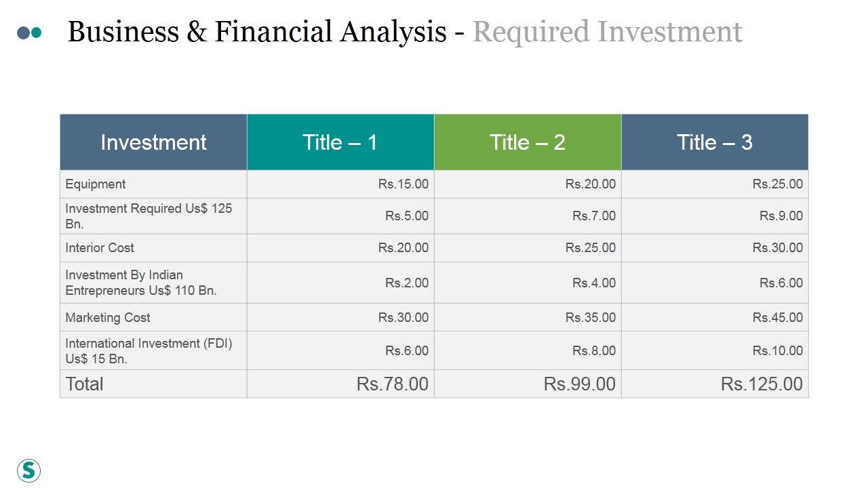Click the Interior Cost row label
Screen dimensions: 868x488
point(100,248)
